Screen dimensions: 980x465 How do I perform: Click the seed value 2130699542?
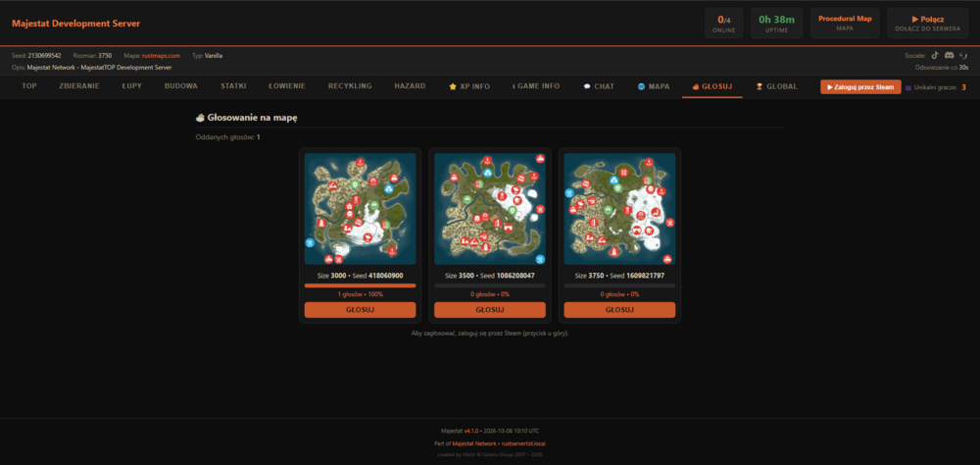[x=44, y=56]
